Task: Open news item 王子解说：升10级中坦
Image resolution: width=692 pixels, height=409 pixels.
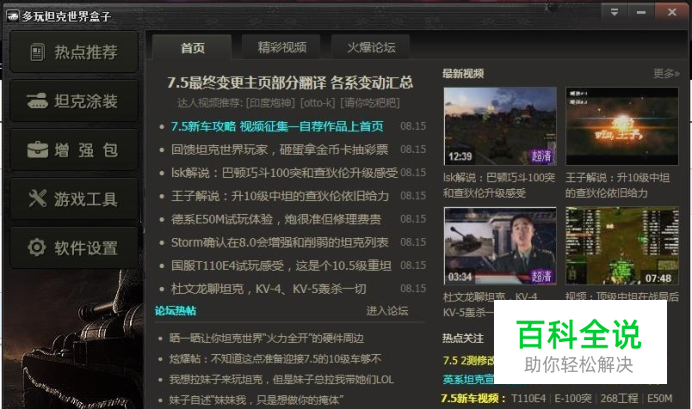Action: [280, 196]
